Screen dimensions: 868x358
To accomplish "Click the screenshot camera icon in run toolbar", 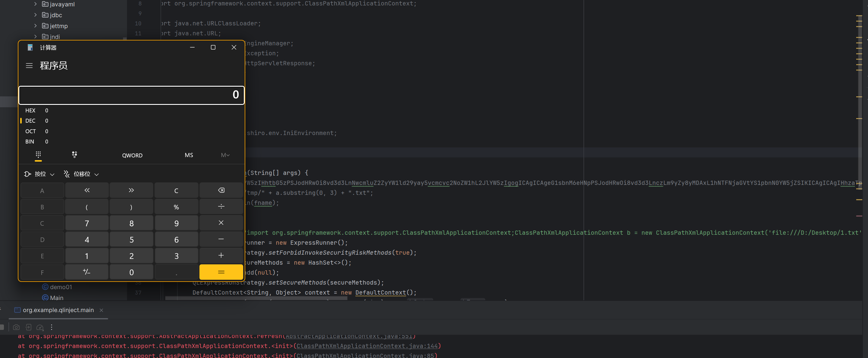I will [16, 327].
